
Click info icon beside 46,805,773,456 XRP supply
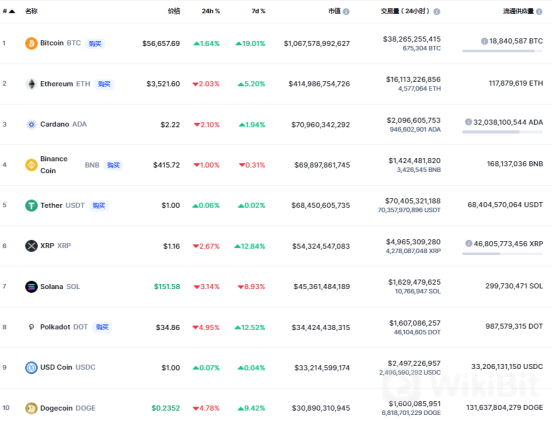[469, 243]
